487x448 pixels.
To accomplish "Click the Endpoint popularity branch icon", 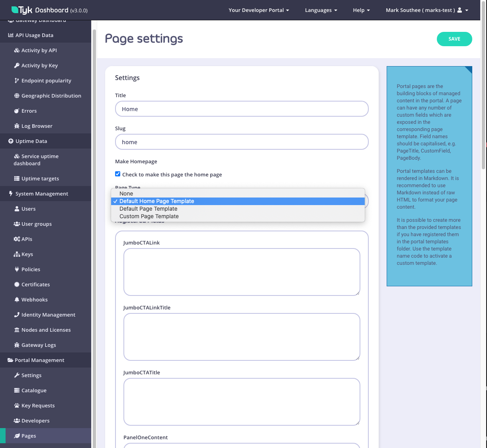I will tap(16, 80).
